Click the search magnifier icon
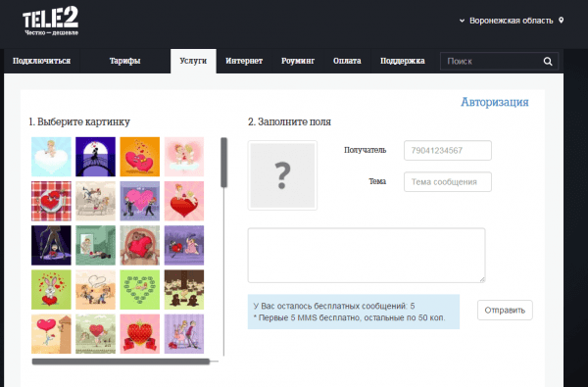 pos(548,61)
